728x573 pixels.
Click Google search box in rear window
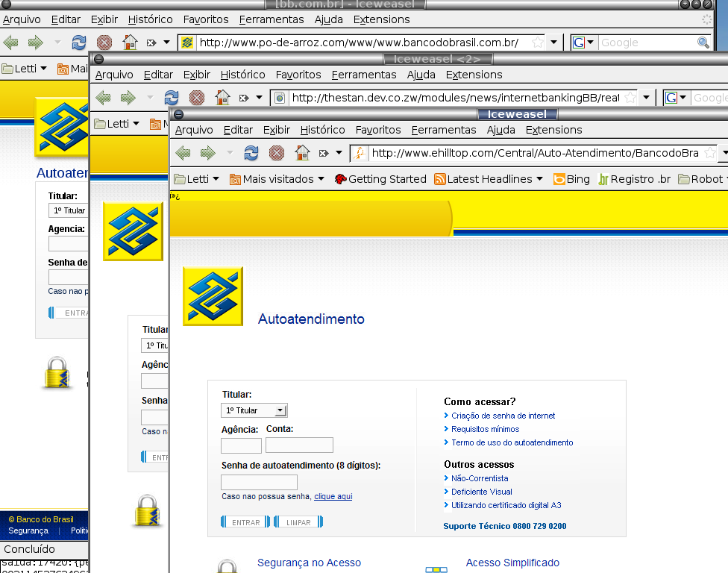click(x=647, y=43)
